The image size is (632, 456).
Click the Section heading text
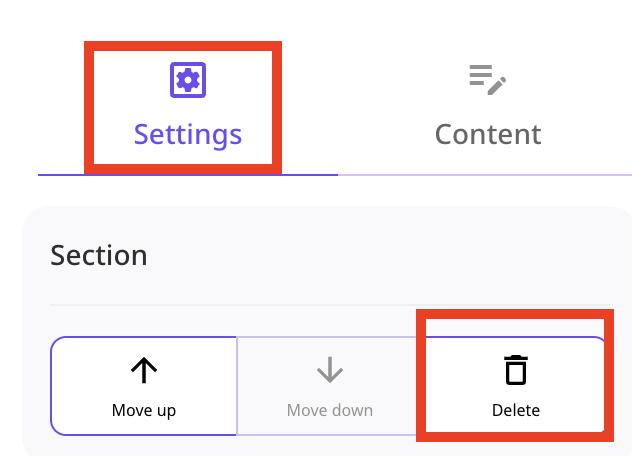pos(99,255)
